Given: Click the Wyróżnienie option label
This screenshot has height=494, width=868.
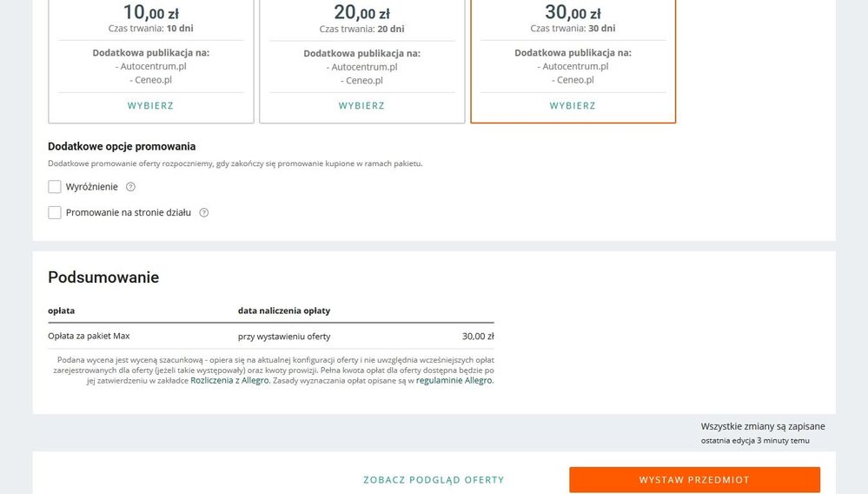Looking at the screenshot, I should point(92,187).
